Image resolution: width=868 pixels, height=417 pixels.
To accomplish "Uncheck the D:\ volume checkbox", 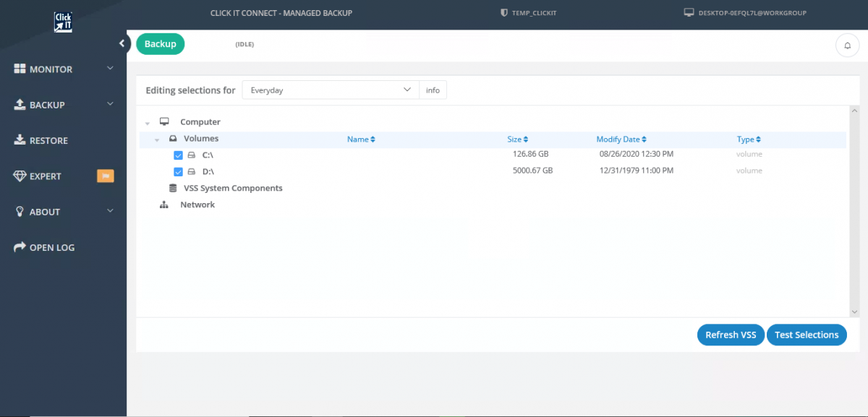I will coord(179,171).
